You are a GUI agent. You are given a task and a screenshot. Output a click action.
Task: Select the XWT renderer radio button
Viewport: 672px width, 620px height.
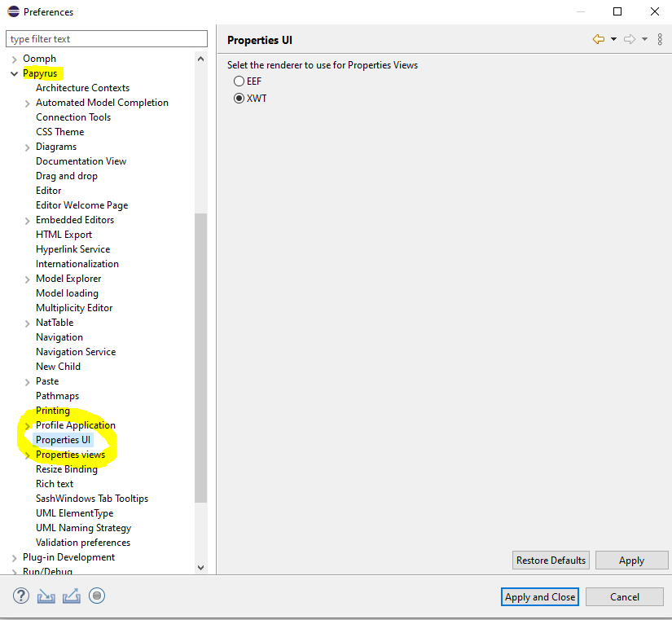(x=239, y=99)
